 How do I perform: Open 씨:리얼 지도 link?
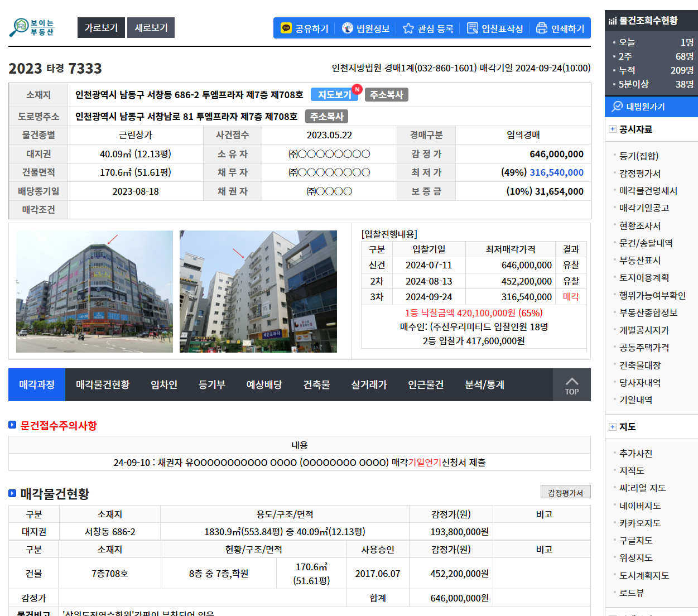[643, 488]
